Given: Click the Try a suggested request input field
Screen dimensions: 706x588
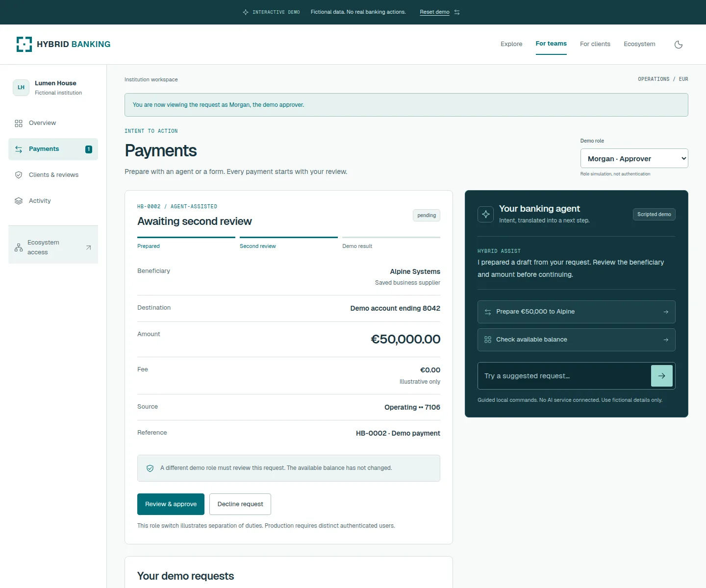Looking at the screenshot, I should pos(564,376).
